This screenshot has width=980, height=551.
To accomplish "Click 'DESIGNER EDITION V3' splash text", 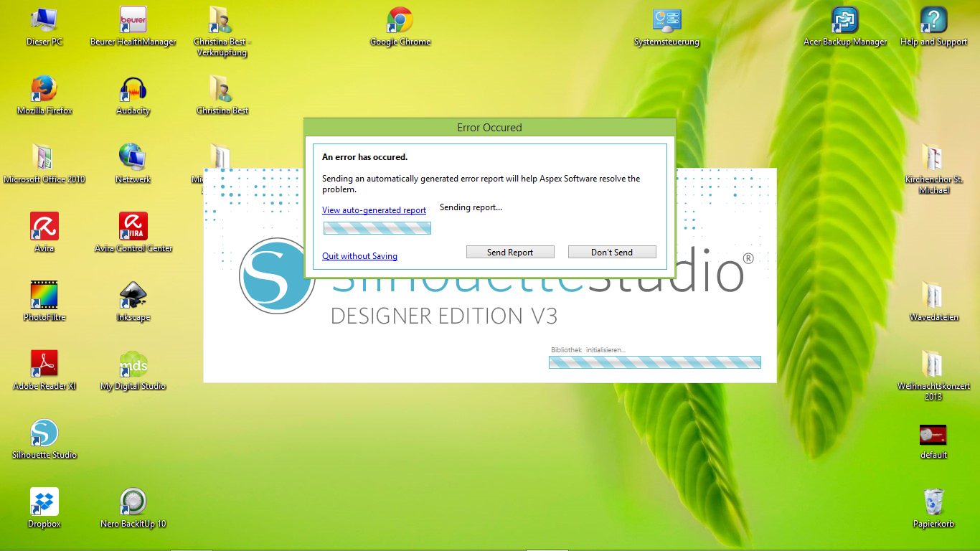I will tap(444, 316).
